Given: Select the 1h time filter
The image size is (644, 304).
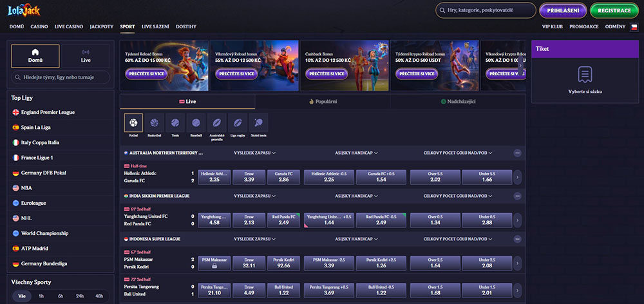Looking at the screenshot, I should click(41, 296).
